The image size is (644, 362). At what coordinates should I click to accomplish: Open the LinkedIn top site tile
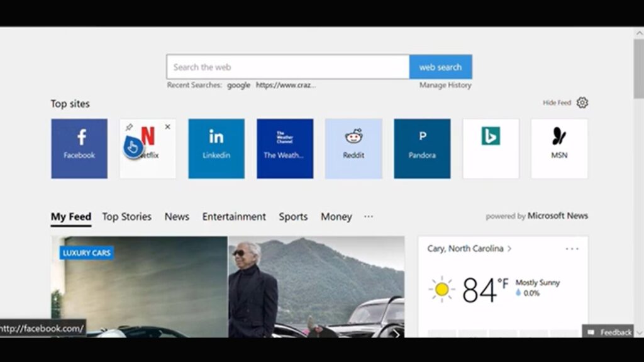point(216,148)
